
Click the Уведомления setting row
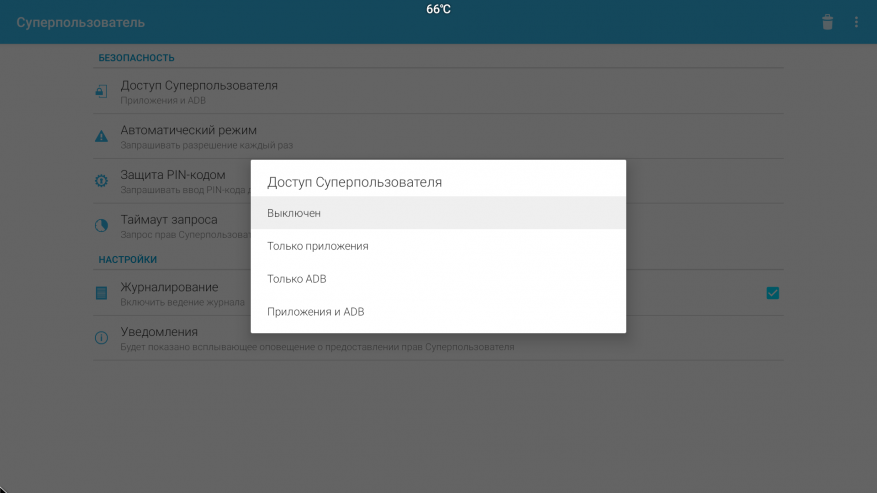[438, 338]
